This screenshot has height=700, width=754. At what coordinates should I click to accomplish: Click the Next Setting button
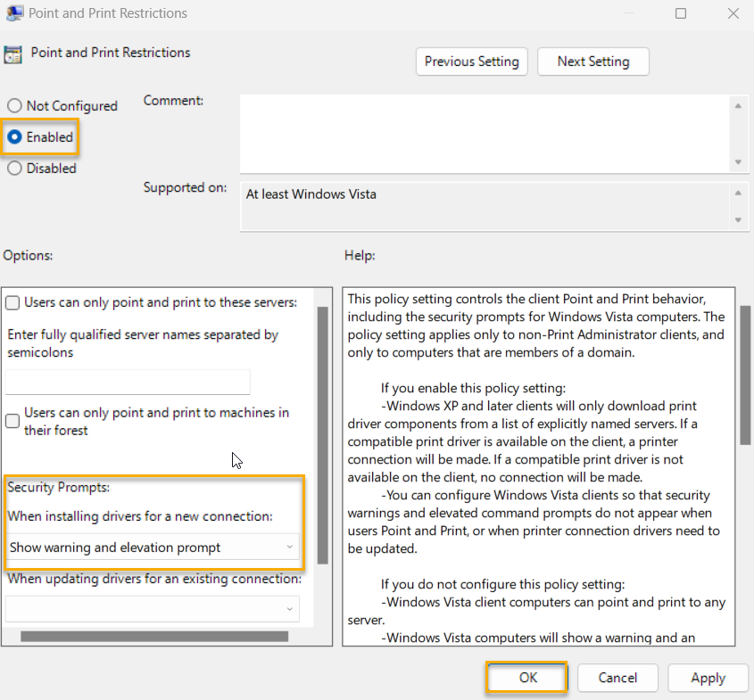pos(592,62)
